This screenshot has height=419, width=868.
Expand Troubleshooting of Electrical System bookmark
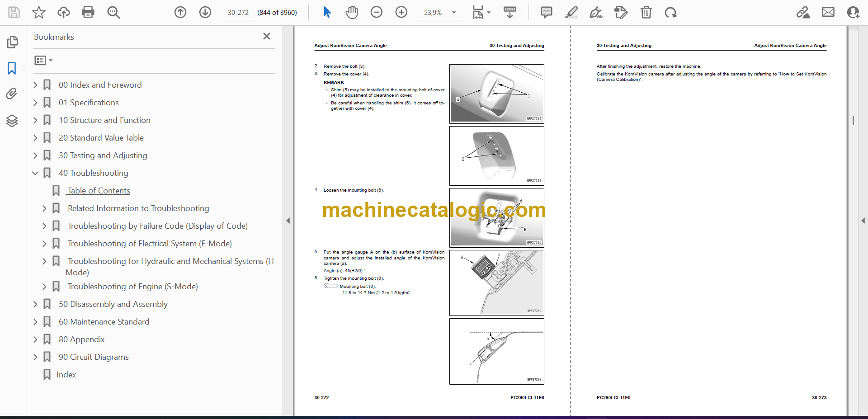44,243
